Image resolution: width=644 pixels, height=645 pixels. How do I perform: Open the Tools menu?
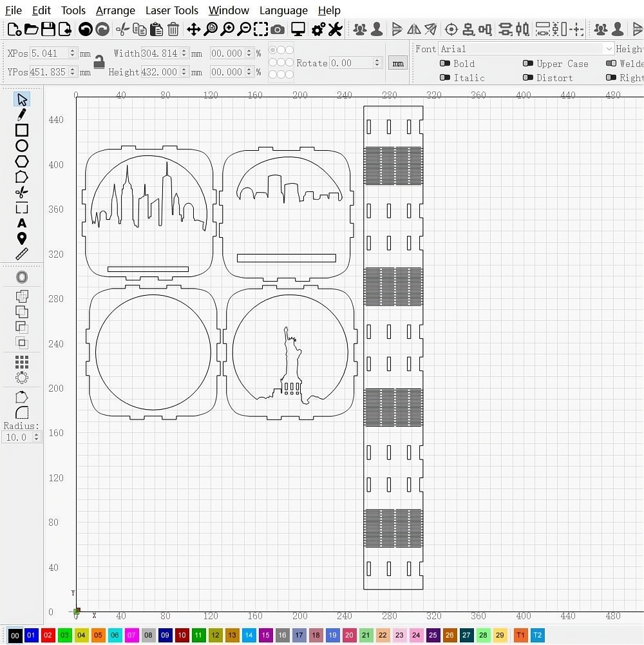pos(73,10)
